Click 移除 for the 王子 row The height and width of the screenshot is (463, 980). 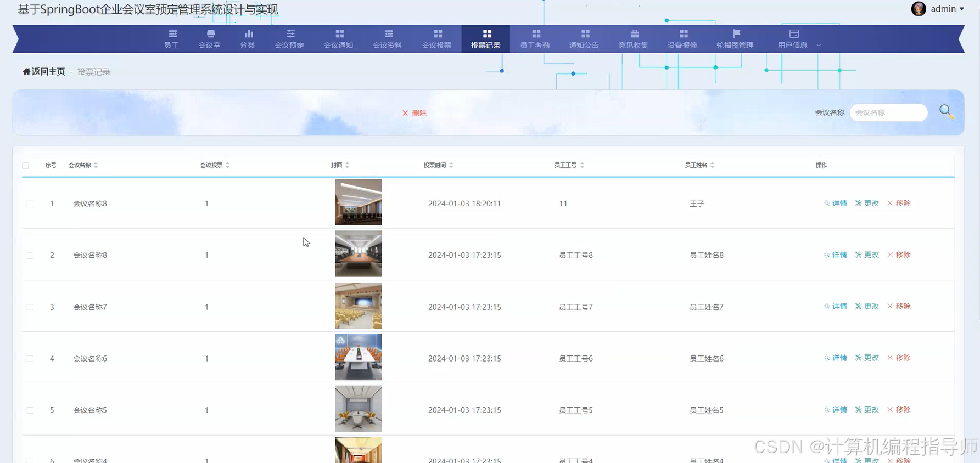click(x=899, y=204)
